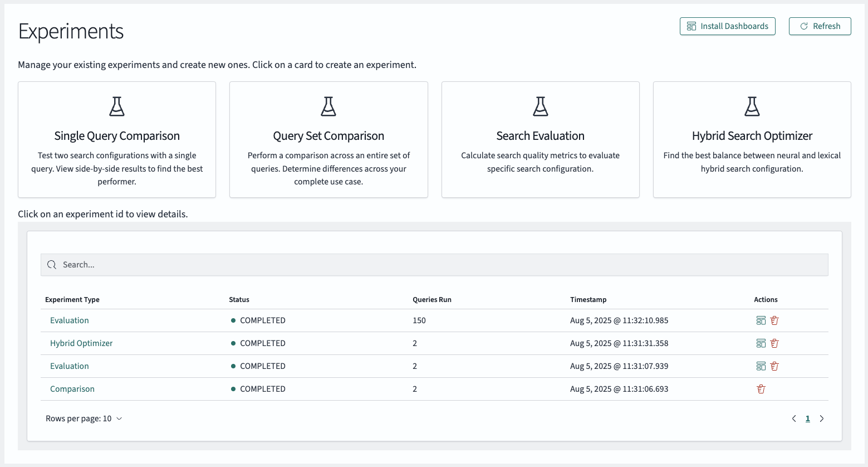Delete the 150-query Evaluation experiment via trash icon
868x467 pixels.
coord(774,320)
